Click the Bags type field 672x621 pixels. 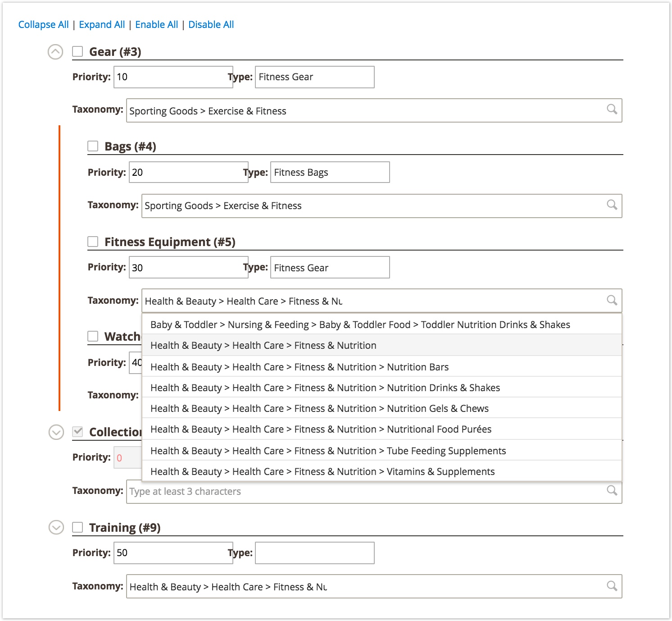(x=330, y=172)
